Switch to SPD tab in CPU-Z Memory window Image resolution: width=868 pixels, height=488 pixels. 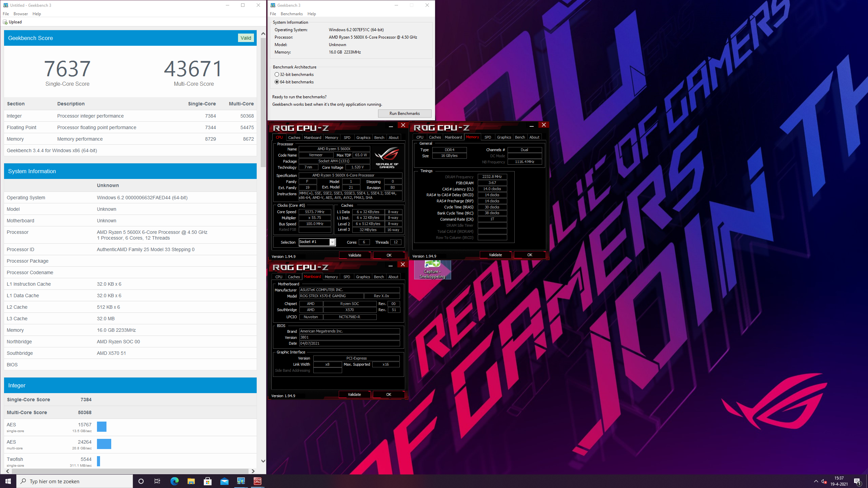488,137
